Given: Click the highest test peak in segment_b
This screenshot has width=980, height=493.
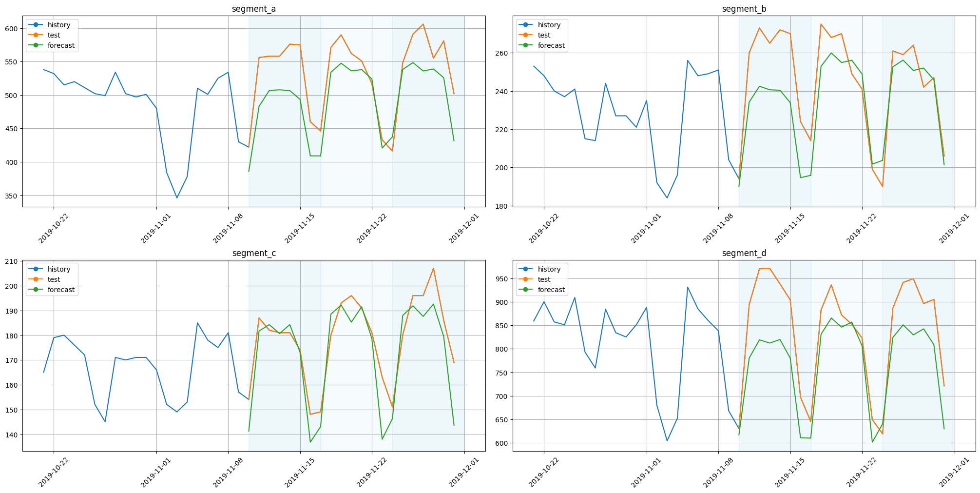Looking at the screenshot, I should [x=821, y=24].
